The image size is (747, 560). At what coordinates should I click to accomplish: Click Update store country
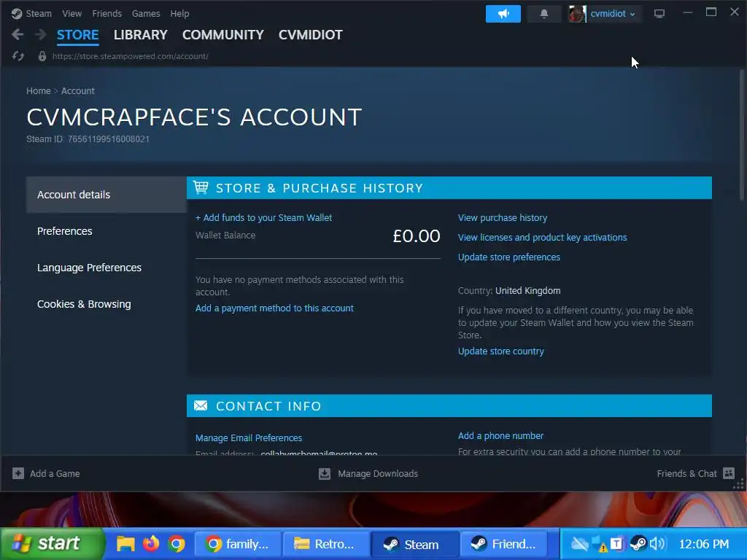point(500,351)
